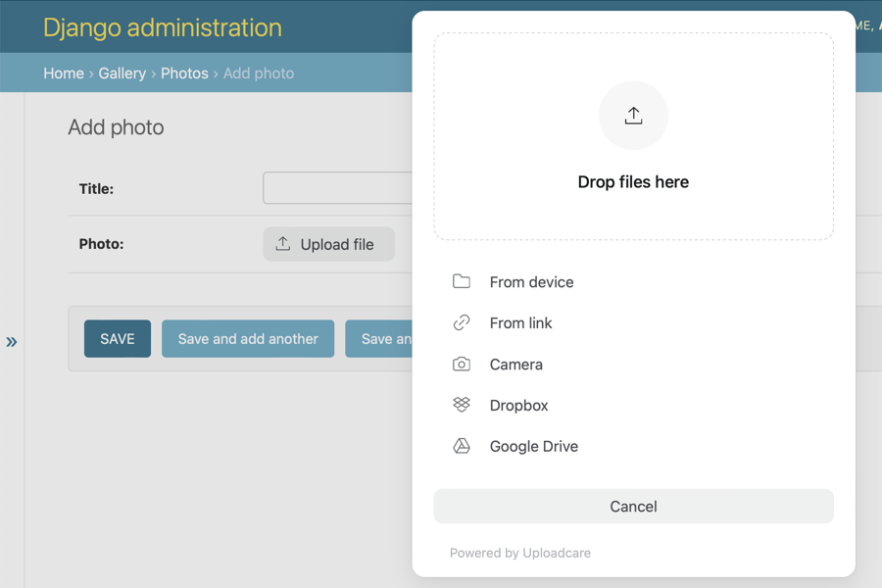The image size is (882, 588).
Task: Select the Google Drive triangle icon
Action: [462, 446]
